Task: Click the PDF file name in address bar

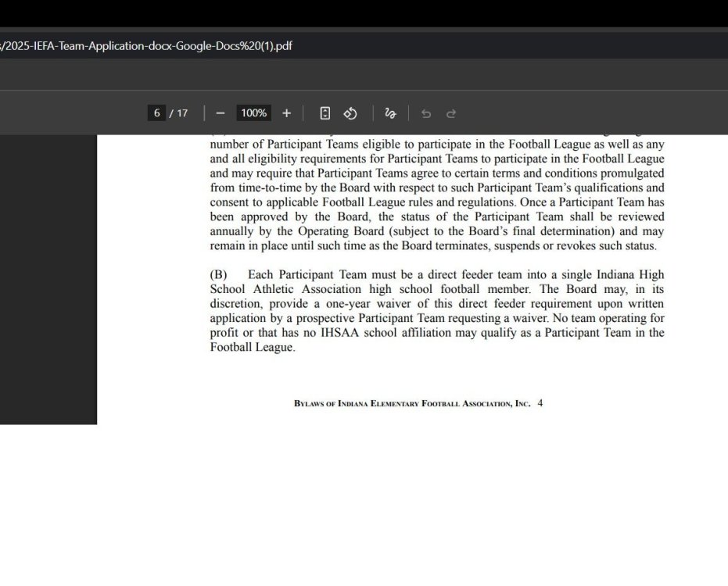Action: click(x=146, y=46)
